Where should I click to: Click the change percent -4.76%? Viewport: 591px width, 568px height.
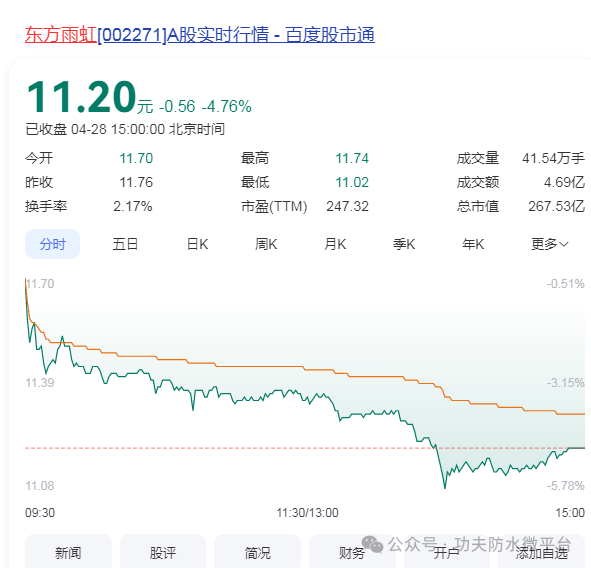tap(227, 106)
